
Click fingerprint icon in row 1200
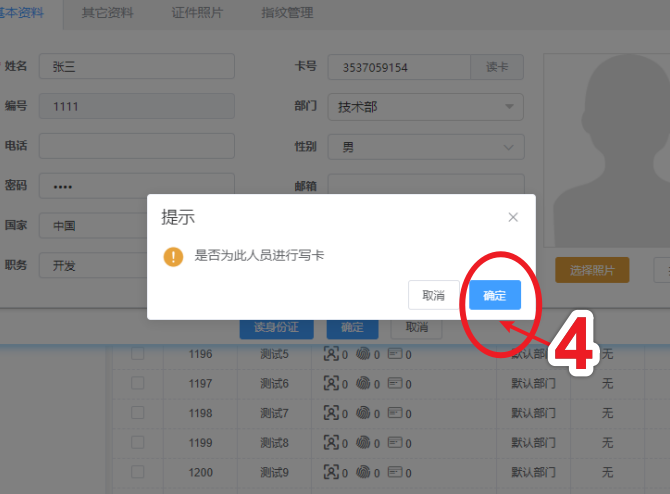[x=363, y=472]
